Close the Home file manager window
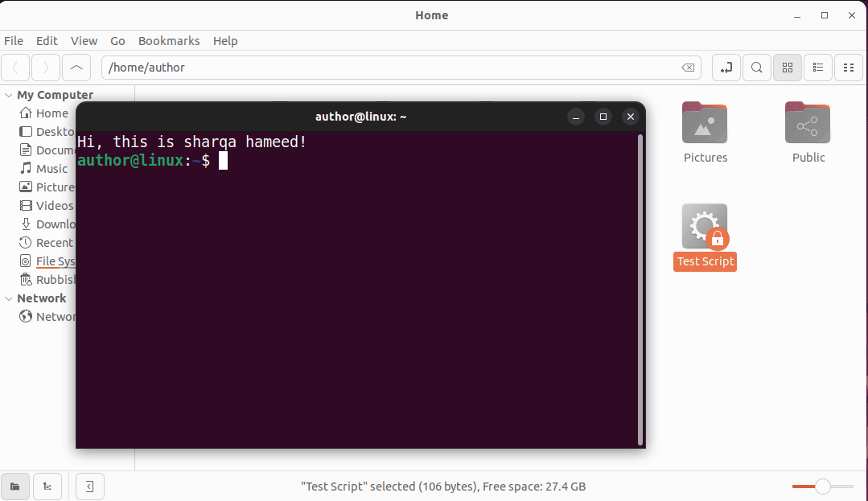 click(851, 15)
